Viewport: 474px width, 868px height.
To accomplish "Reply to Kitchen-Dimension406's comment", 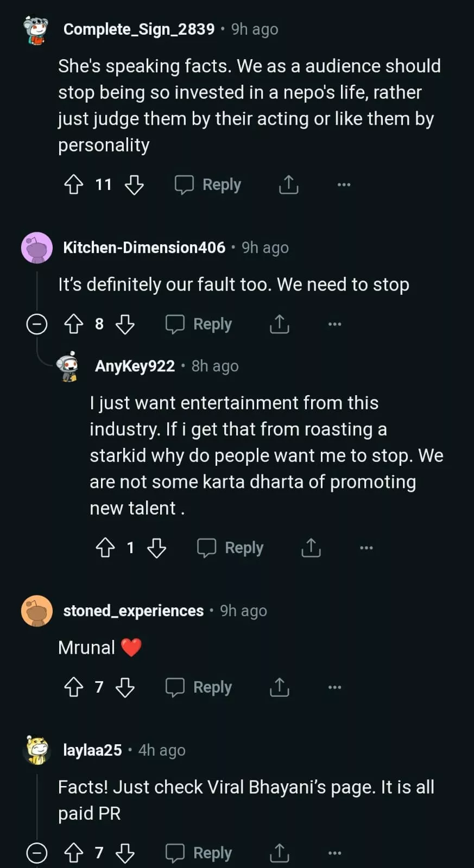I will point(199,324).
